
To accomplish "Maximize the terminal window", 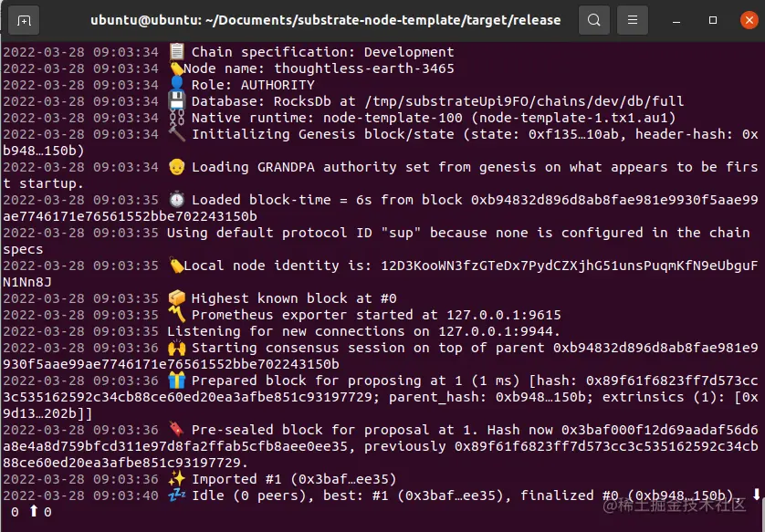I will [x=713, y=20].
